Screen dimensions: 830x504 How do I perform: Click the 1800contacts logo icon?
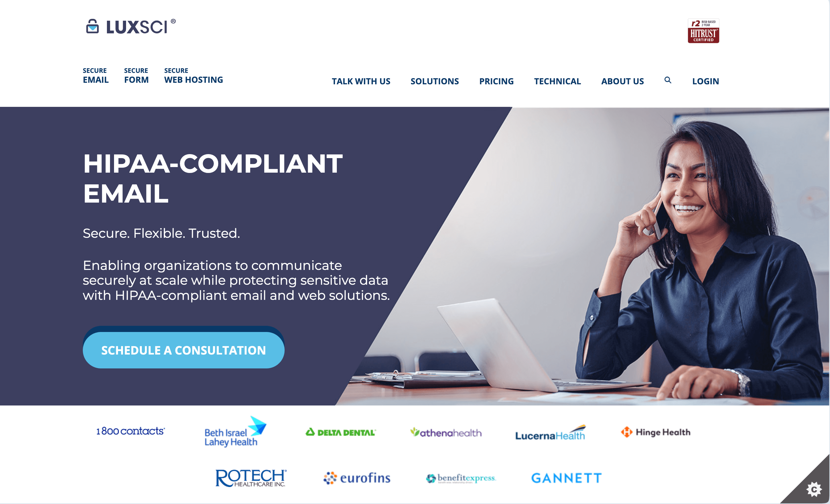(x=130, y=431)
